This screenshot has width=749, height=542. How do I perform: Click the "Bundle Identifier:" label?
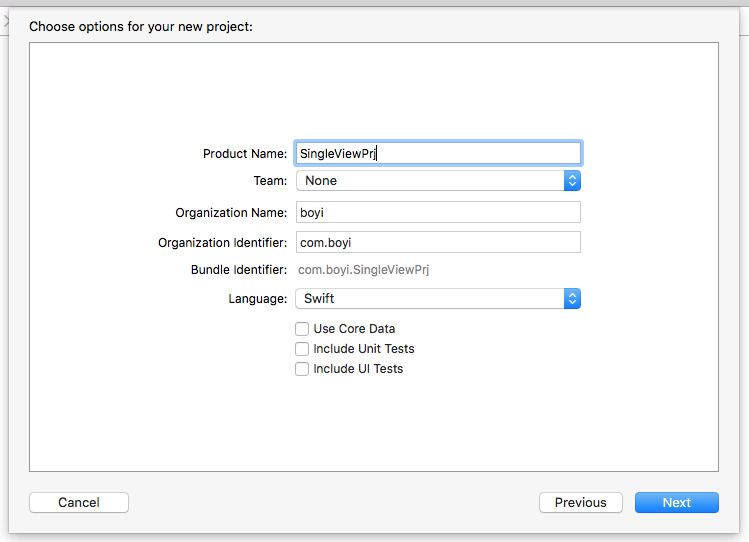(x=239, y=270)
